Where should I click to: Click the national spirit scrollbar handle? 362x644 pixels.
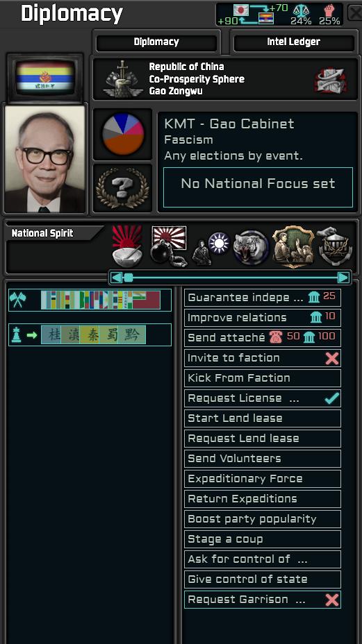click(129, 278)
